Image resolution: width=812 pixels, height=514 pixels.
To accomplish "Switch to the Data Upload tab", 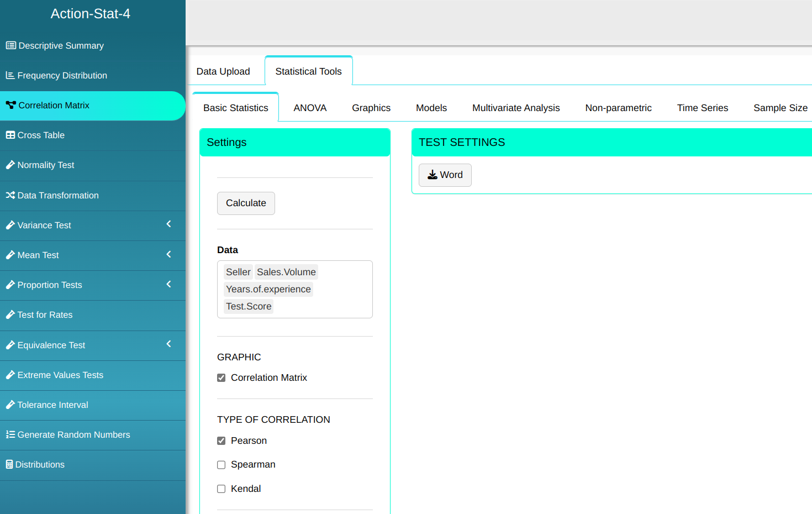I will pyautogui.click(x=223, y=71).
